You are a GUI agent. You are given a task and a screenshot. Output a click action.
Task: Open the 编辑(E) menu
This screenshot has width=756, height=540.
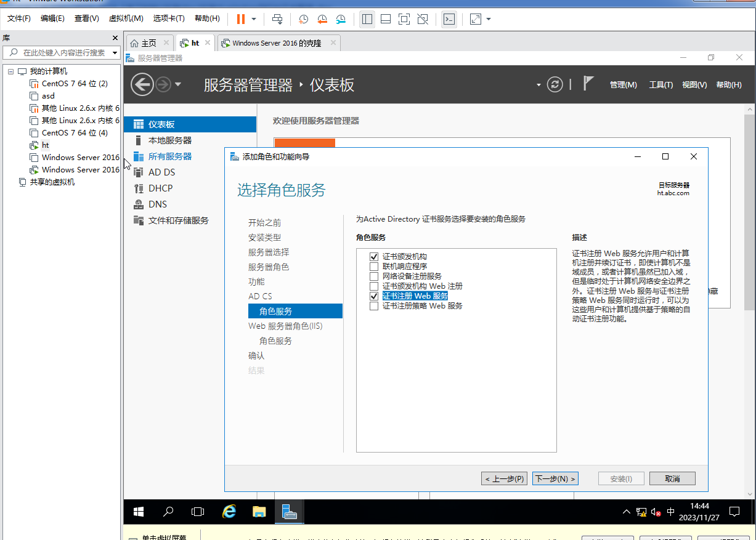pos(52,18)
